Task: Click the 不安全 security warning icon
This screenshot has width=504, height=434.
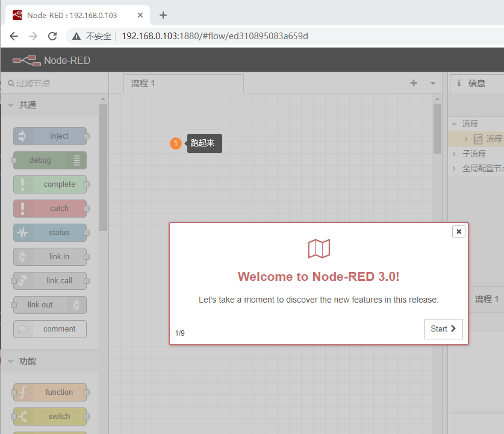Action: coord(76,36)
